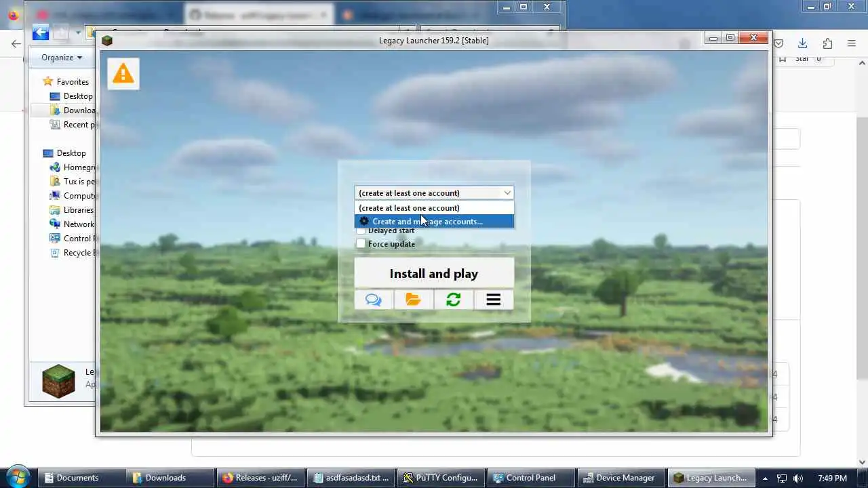Click the Libraries icon in Explorer tree
Screen dimensions: 868x488
(55, 209)
